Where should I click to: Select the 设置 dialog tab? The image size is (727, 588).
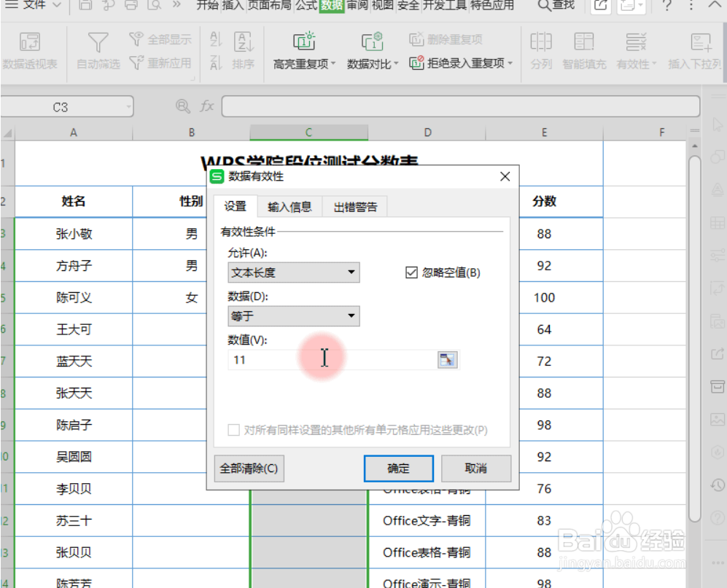coord(235,206)
